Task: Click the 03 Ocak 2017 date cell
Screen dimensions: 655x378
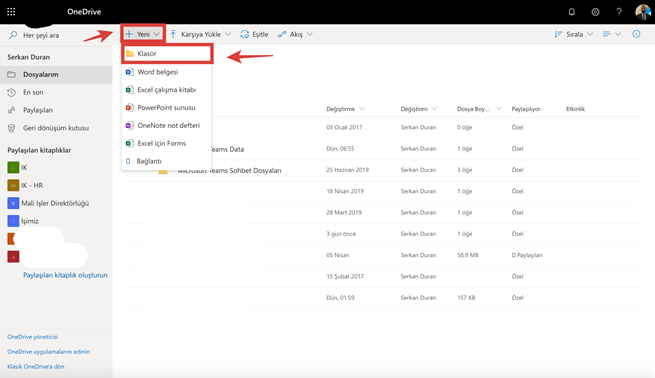Action: (344, 127)
